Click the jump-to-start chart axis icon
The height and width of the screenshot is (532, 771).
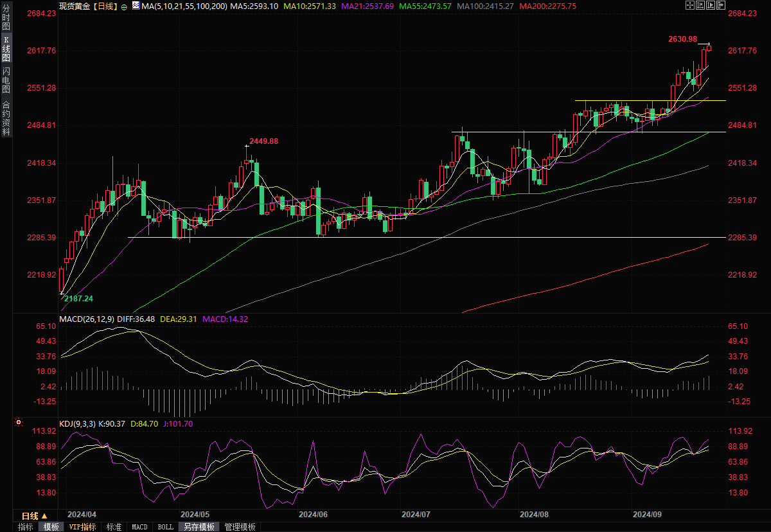click(x=700, y=5)
